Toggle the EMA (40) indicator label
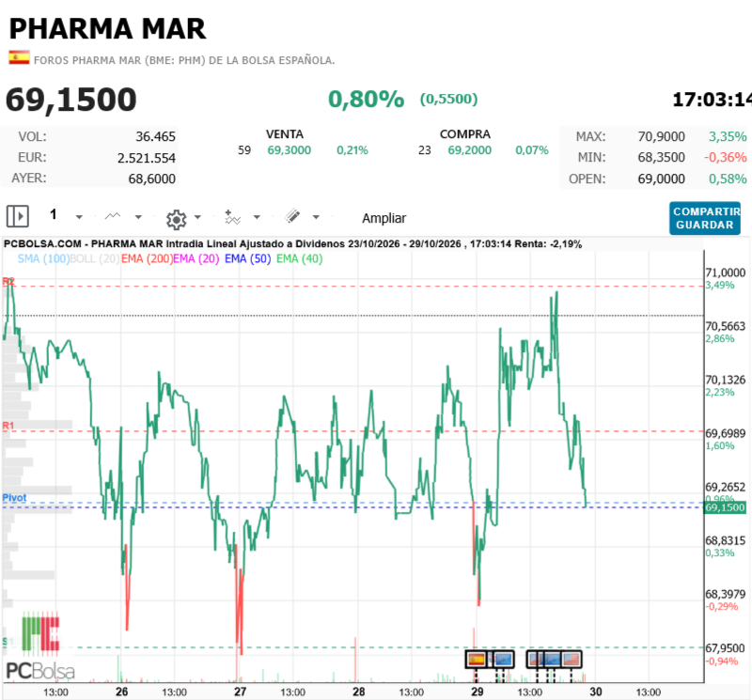Image resolution: width=752 pixels, height=700 pixels. (299, 259)
